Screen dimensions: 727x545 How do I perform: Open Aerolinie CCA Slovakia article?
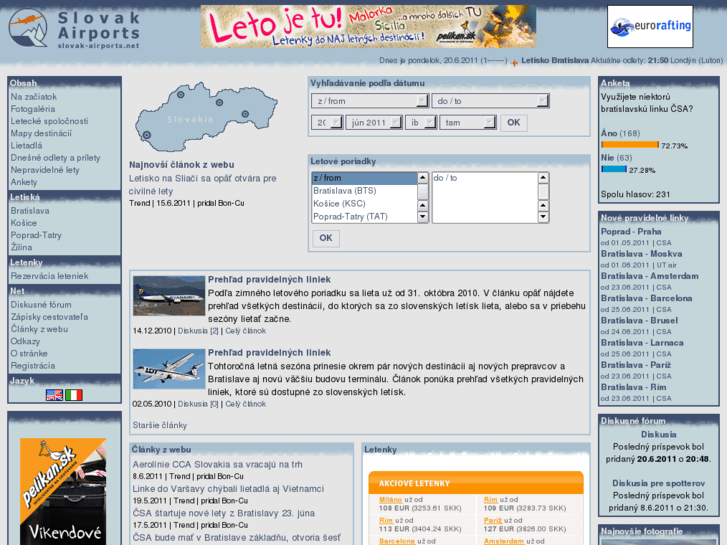pos(217,464)
